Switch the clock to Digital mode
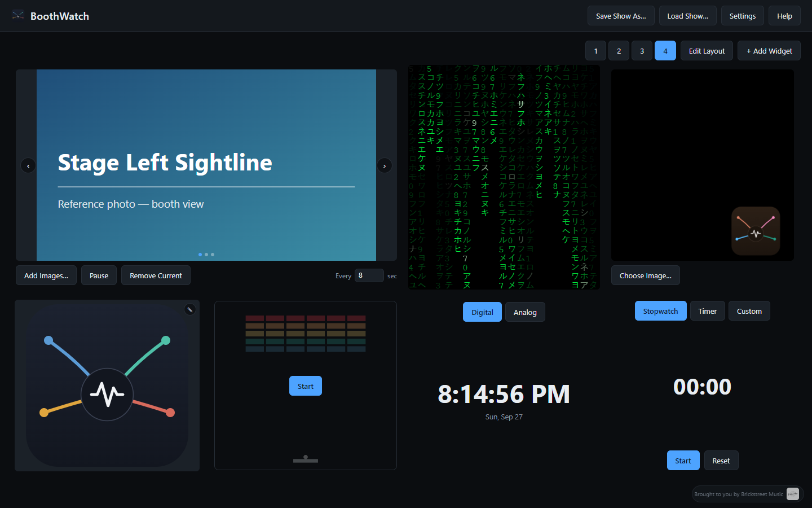The height and width of the screenshot is (508, 812). point(482,312)
